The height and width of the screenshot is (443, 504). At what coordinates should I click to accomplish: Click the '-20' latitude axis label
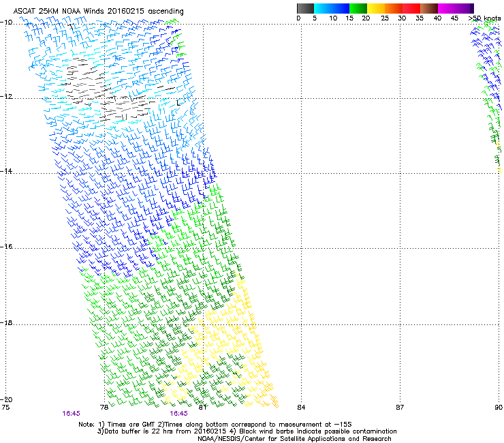coord(6,399)
